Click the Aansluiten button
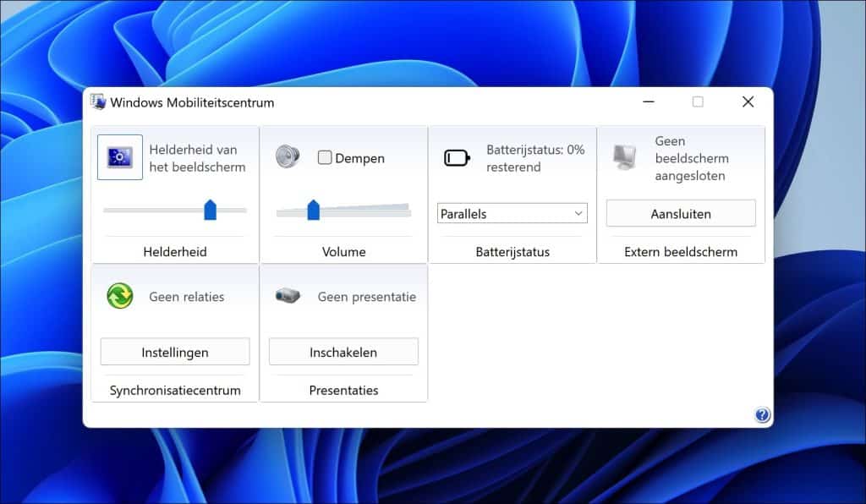The height and width of the screenshot is (504, 866). (x=681, y=214)
